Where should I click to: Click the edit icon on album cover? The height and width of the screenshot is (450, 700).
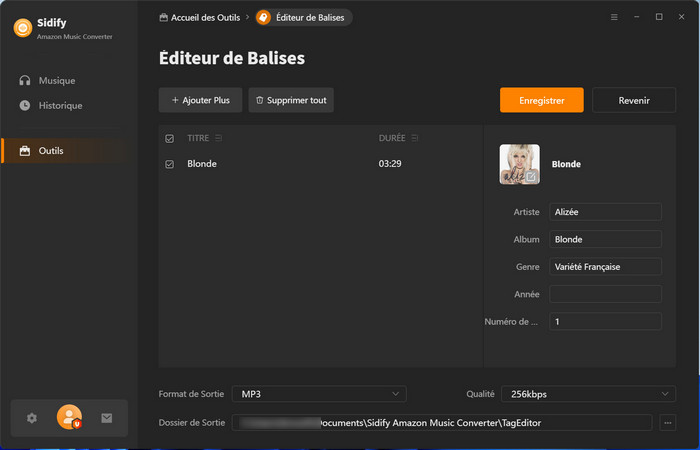tap(531, 176)
